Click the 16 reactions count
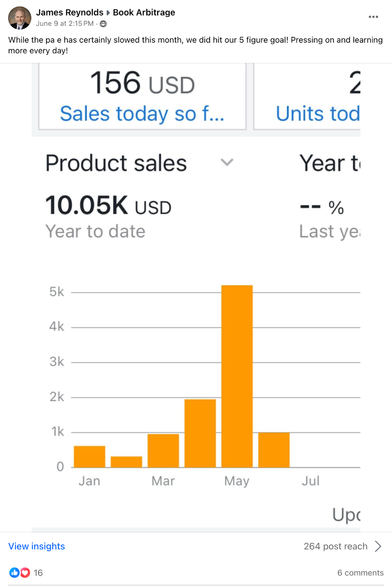 coord(38,573)
